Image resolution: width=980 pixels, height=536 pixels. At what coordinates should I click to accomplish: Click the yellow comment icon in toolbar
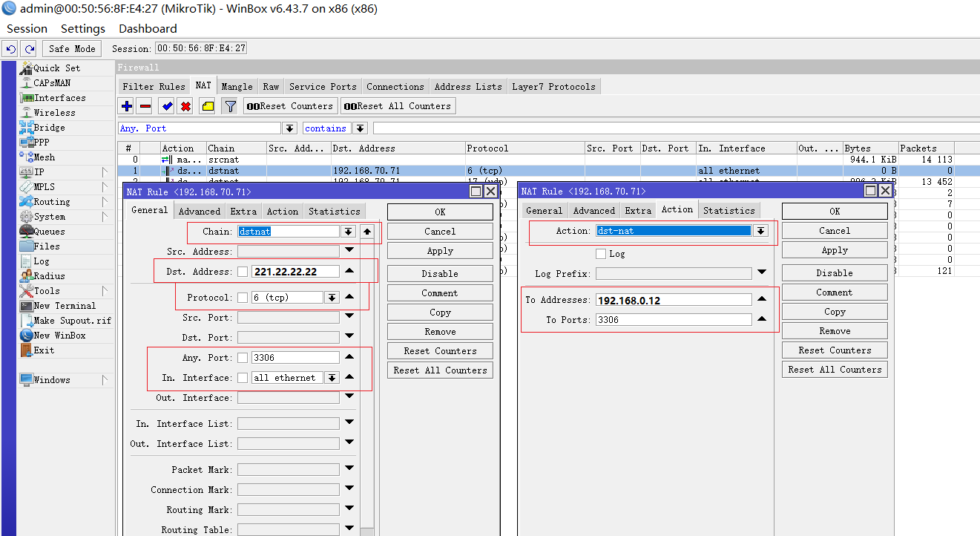click(208, 106)
